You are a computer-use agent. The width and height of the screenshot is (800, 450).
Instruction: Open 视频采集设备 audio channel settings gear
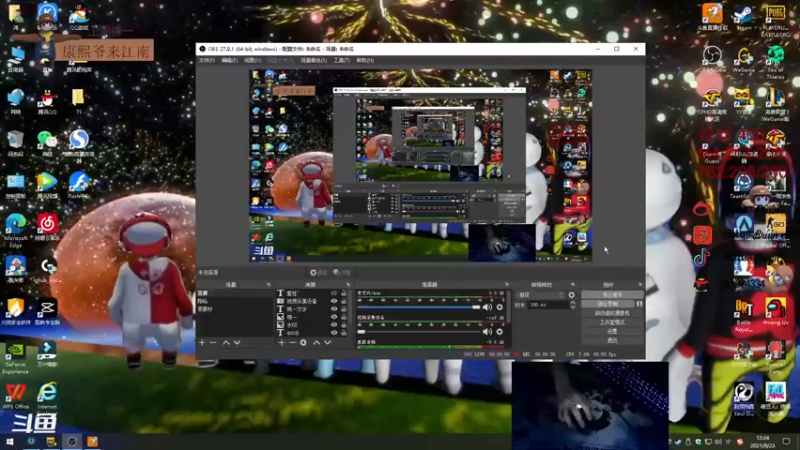[499, 332]
